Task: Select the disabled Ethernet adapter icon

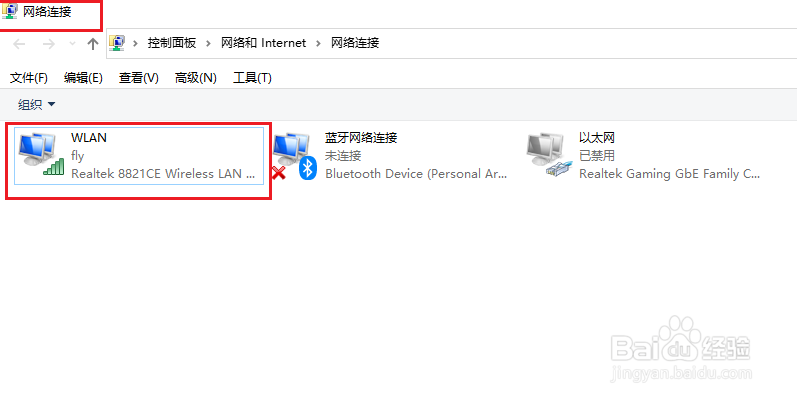Action: (549, 155)
